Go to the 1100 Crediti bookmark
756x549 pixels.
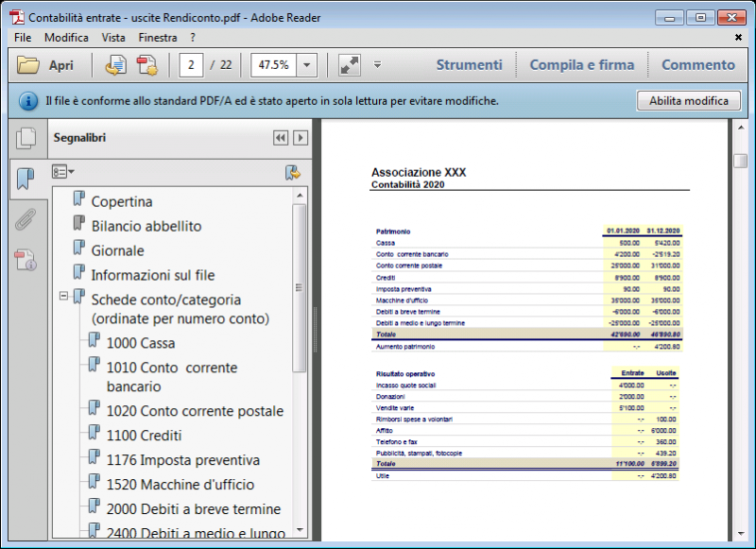pyautogui.click(x=145, y=436)
